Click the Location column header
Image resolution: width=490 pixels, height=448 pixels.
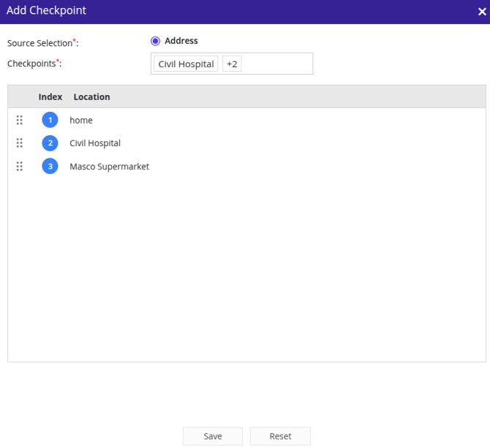point(91,96)
